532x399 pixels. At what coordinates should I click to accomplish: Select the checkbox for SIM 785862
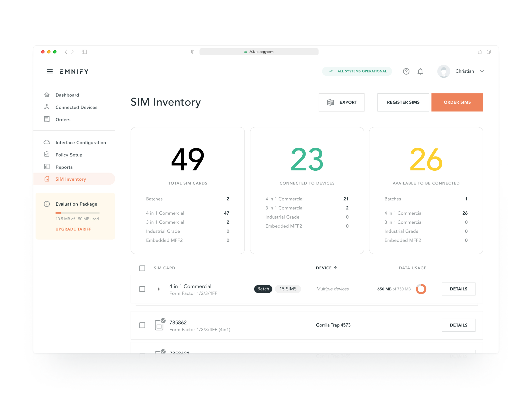pyautogui.click(x=142, y=325)
